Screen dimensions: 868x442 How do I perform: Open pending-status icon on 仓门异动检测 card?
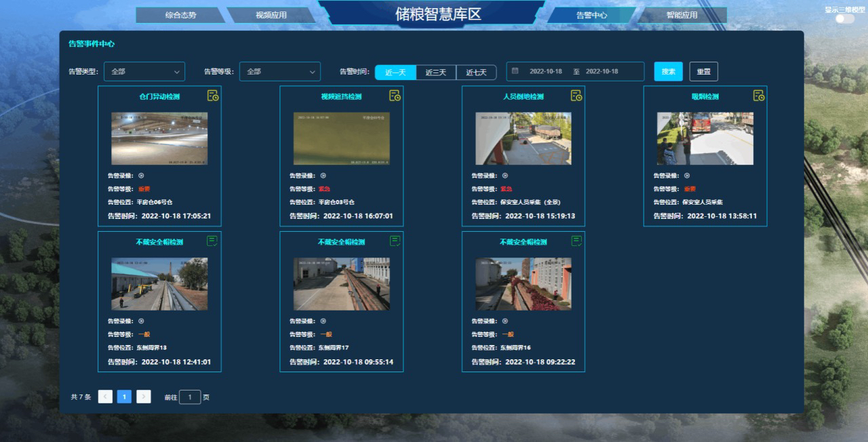click(213, 96)
